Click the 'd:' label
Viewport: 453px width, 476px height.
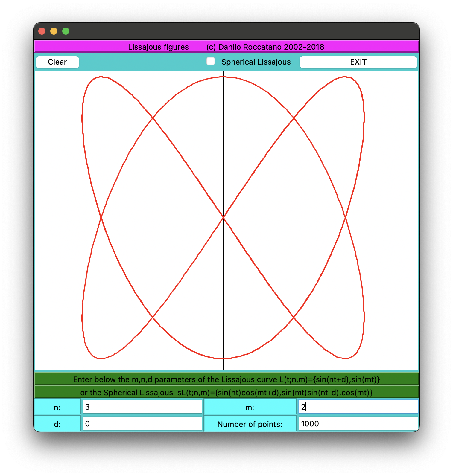pyautogui.click(x=57, y=424)
